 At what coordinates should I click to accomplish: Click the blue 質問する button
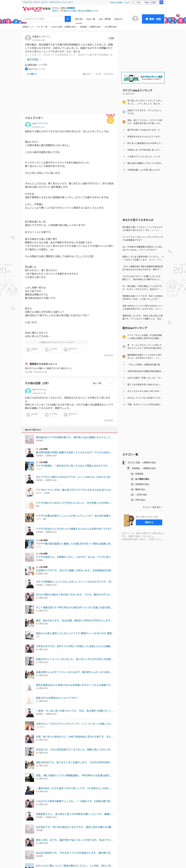click(149, 522)
